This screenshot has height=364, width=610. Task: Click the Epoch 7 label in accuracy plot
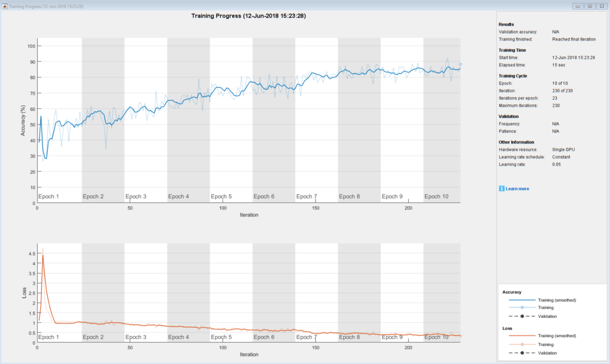click(307, 197)
